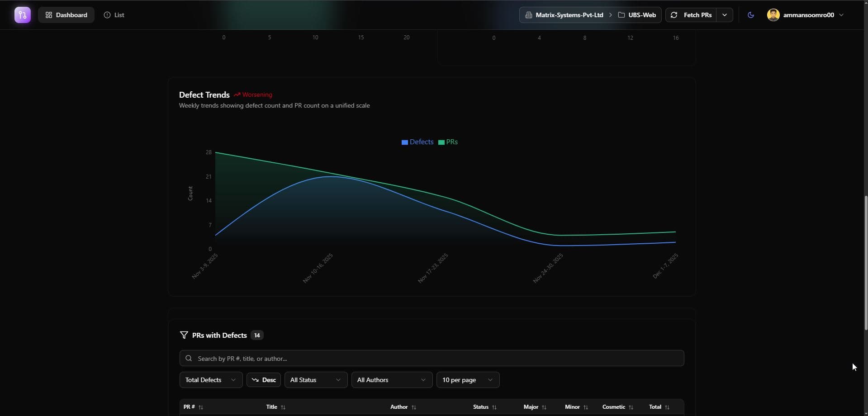
Task: Open the 10 per page dropdown
Action: 468,380
